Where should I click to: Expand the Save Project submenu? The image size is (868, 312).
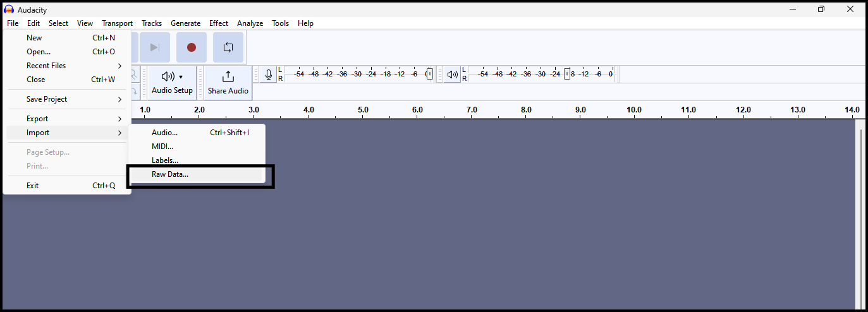click(67, 99)
